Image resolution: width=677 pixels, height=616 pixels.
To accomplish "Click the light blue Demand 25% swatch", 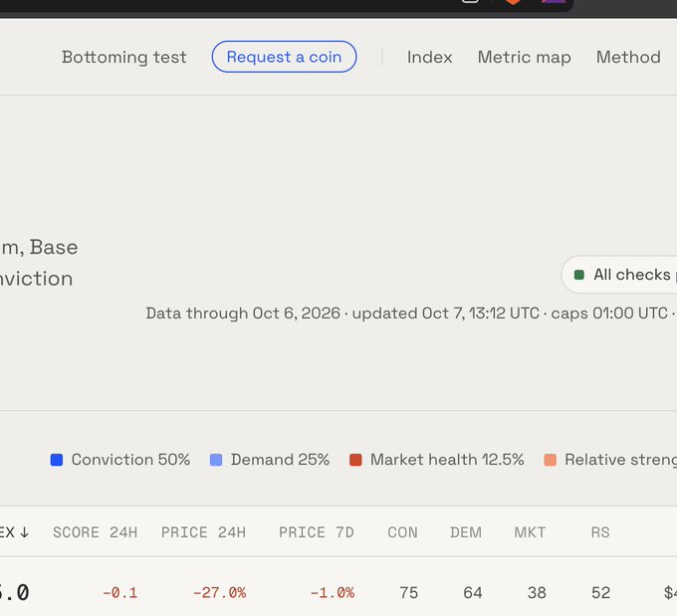I will tap(216, 460).
